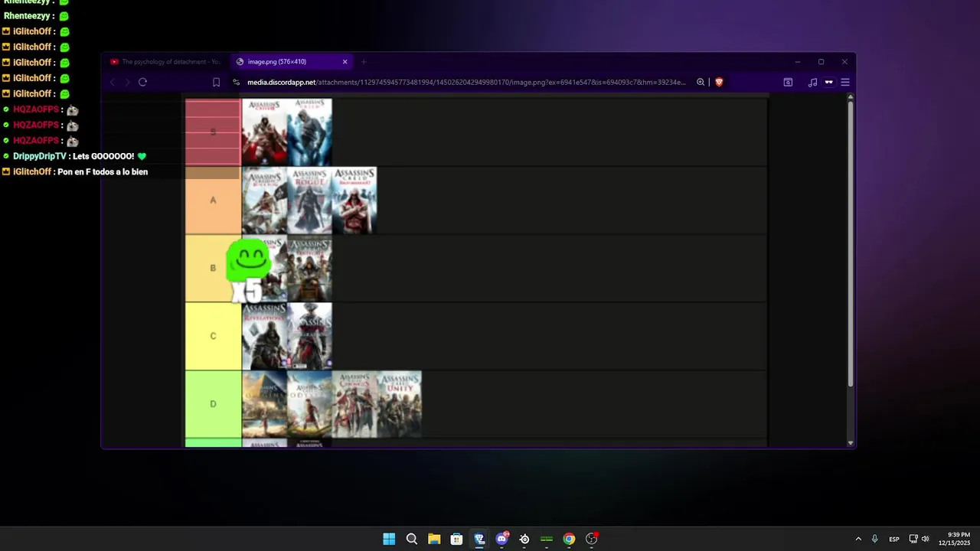
Task: Click the Assassin's Creed Rogue cover
Action: pos(309,201)
